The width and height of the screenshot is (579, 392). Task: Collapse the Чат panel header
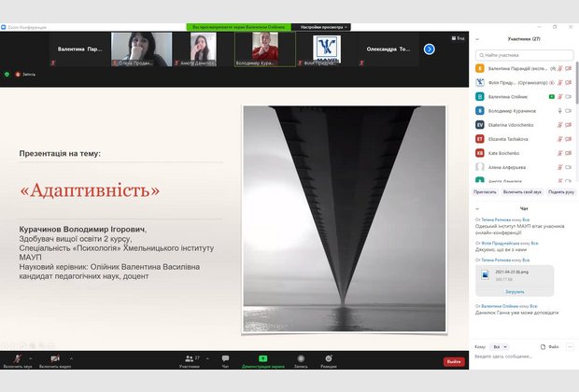[479, 208]
